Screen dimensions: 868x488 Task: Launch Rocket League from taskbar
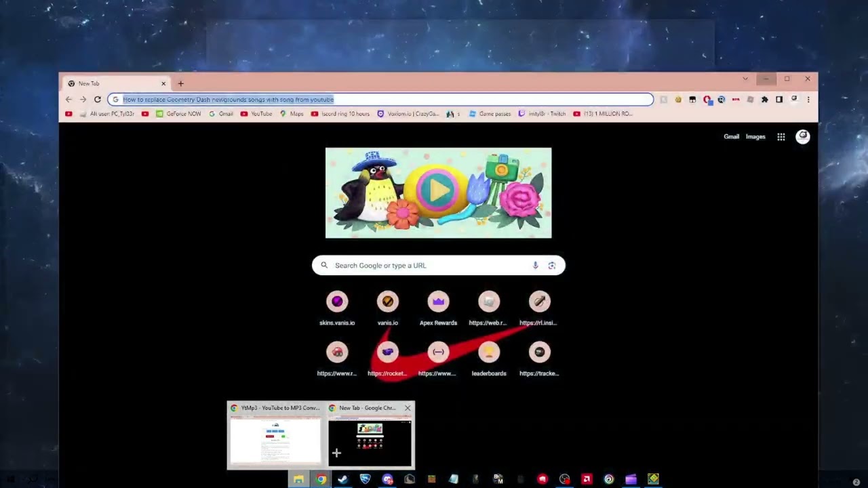pos(366,479)
